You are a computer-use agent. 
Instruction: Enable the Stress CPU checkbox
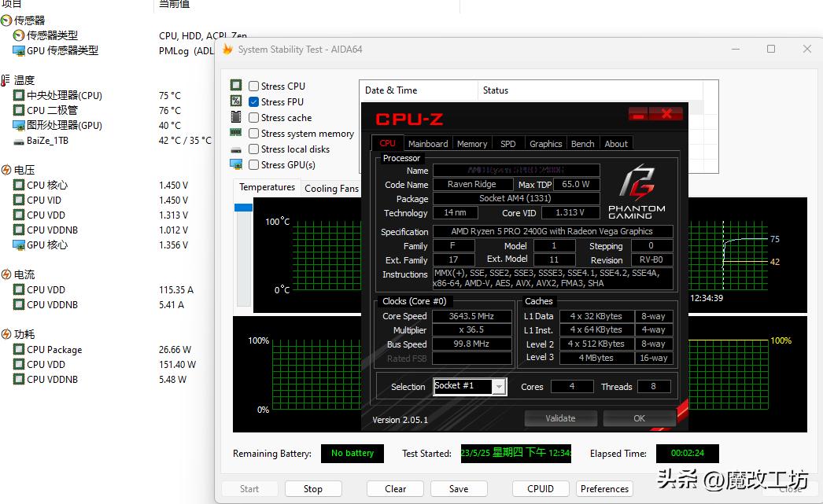click(253, 86)
